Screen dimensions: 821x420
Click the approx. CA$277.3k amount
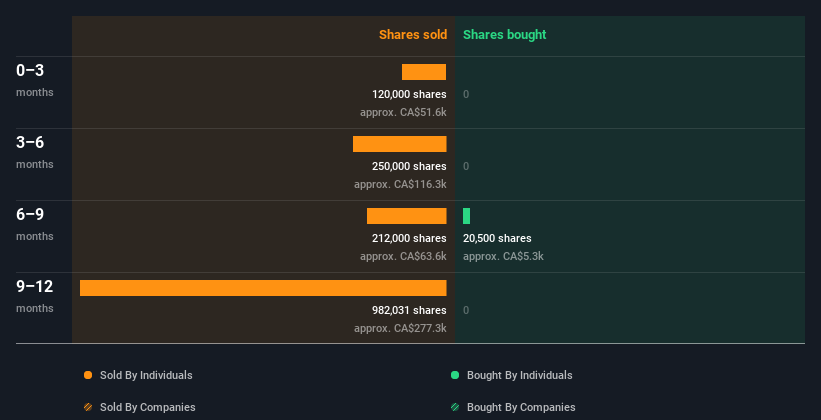pyautogui.click(x=400, y=328)
